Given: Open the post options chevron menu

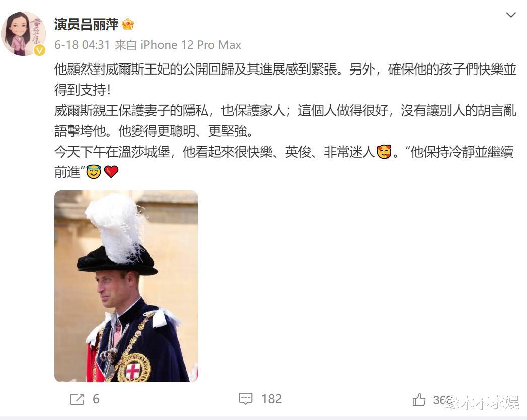Looking at the screenshot, I should (511, 15).
